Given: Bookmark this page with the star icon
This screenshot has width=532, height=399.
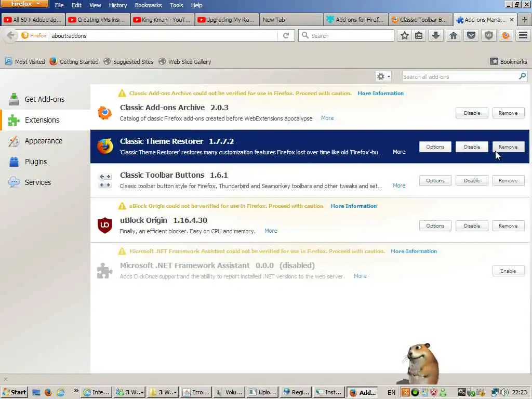Looking at the screenshot, I should click(x=404, y=35).
